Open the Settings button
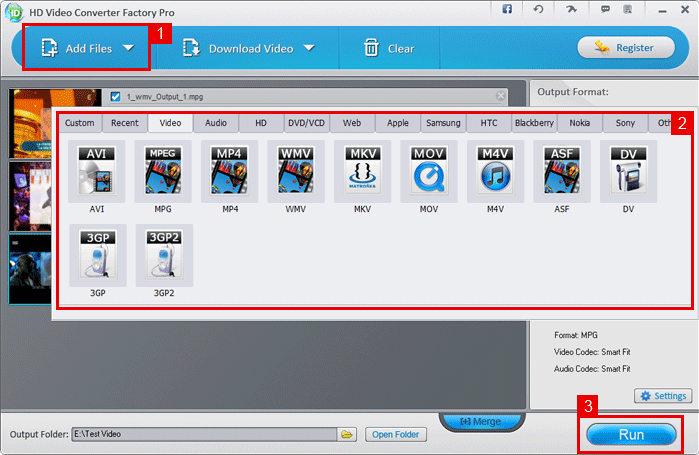 pyautogui.click(x=662, y=396)
